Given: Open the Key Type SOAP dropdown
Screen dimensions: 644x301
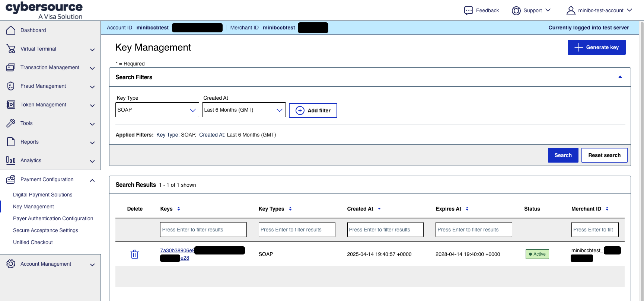Looking at the screenshot, I should (x=157, y=110).
